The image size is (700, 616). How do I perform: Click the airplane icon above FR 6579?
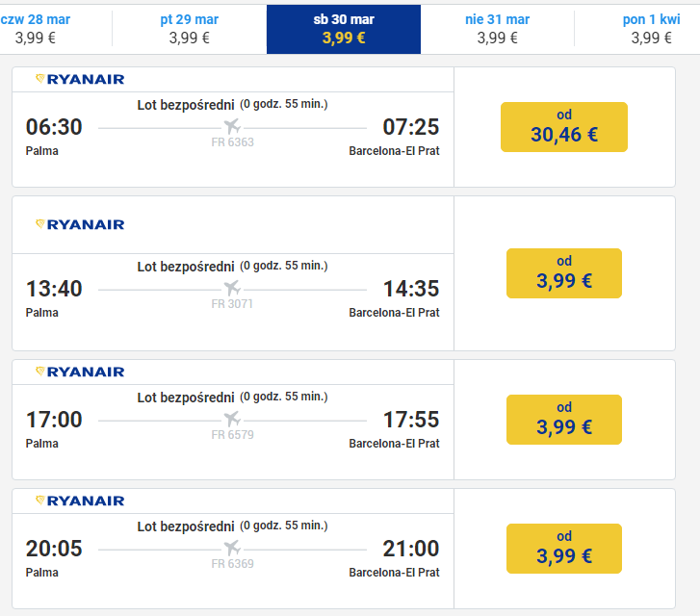[232, 419]
